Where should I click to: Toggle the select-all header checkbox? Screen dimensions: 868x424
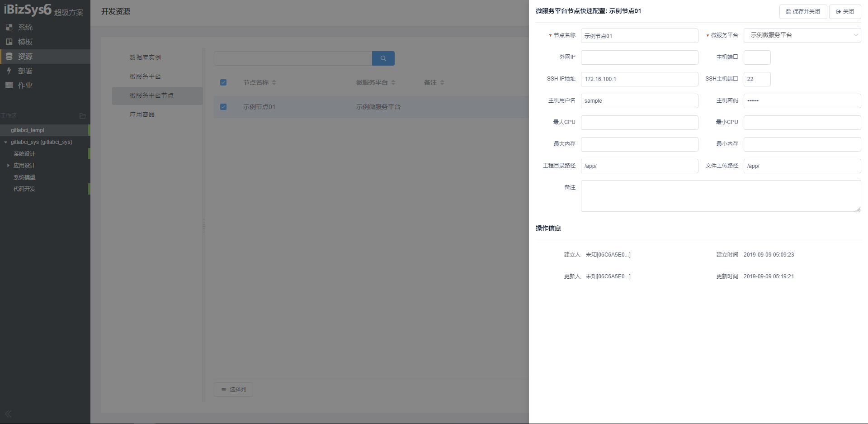pos(223,82)
